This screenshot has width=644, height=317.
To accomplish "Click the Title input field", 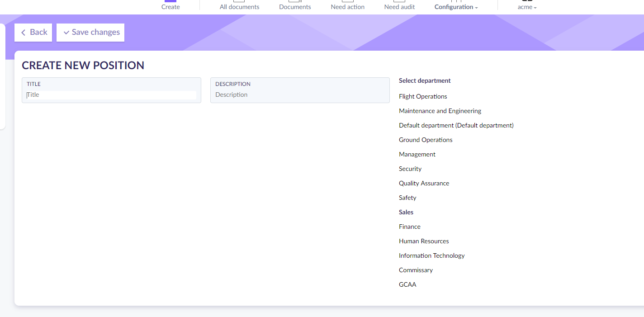I will click(111, 95).
